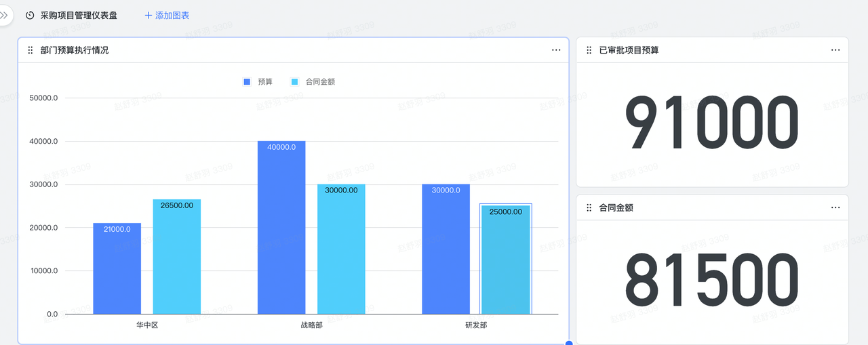Open the 已审批项目预算 card's more menu
Viewport: 868px width, 345px height.
tap(835, 50)
